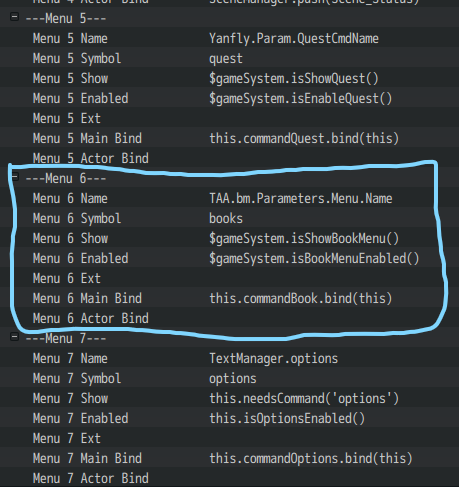Viewport: 459px width, 487px height.
Task: Edit the TAA.bm.Parameters.Menu.Name value
Action: point(300,198)
